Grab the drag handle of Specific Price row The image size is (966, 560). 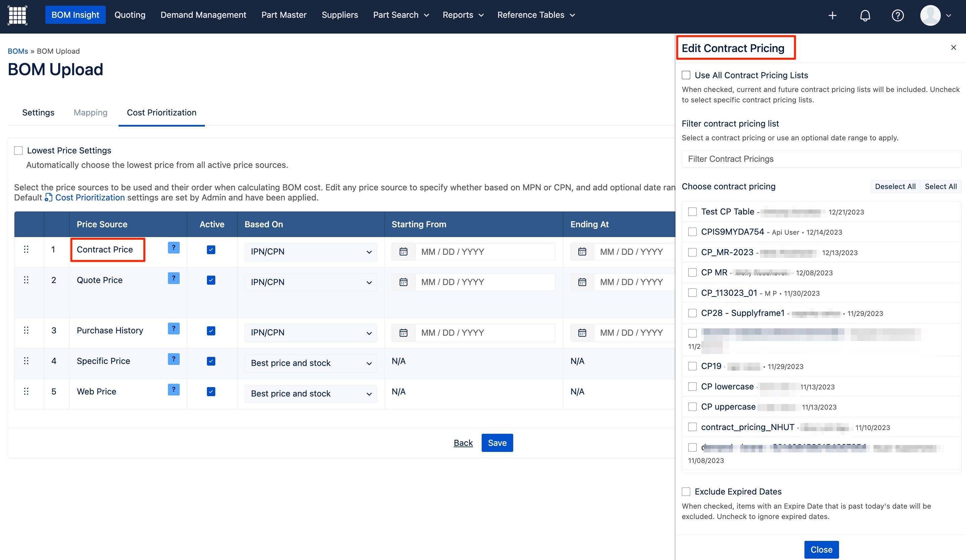[26, 361]
